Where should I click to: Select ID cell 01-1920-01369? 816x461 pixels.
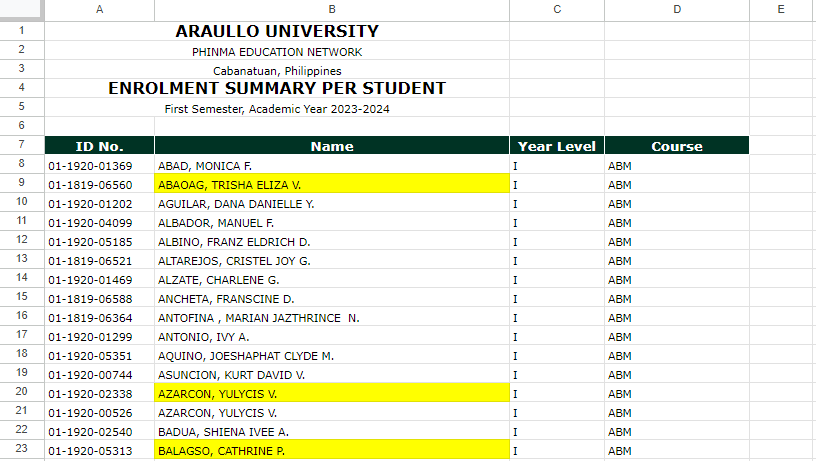[99, 165]
